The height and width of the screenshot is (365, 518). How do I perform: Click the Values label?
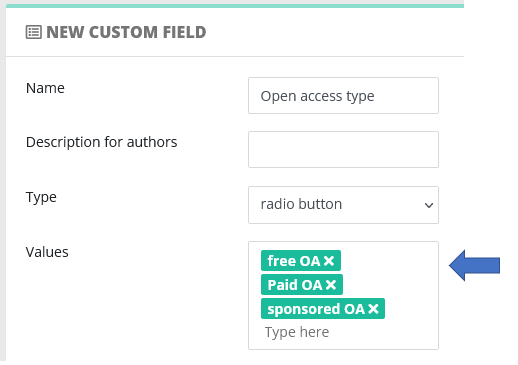47,252
